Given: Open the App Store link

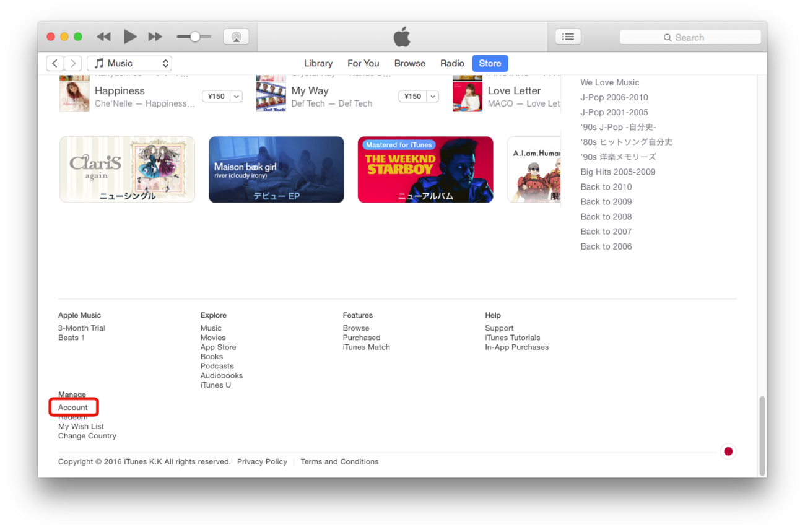Looking at the screenshot, I should coord(218,347).
